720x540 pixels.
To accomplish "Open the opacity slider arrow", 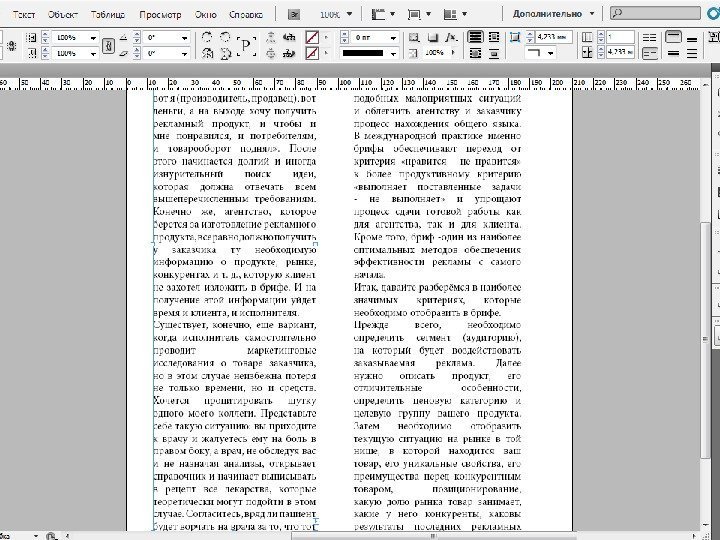I will point(453,53).
